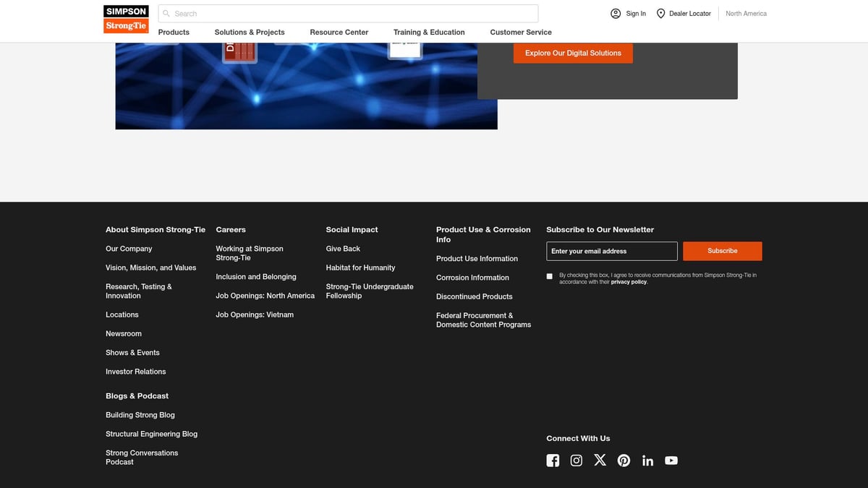Click the privacy policy link
Screen dimensions: 868x488
tap(629, 282)
